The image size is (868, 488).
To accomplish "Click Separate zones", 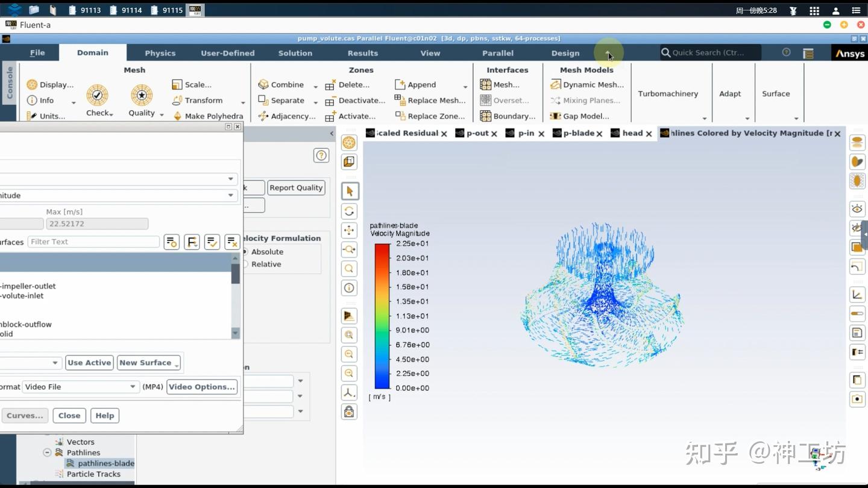I will pyautogui.click(x=281, y=101).
